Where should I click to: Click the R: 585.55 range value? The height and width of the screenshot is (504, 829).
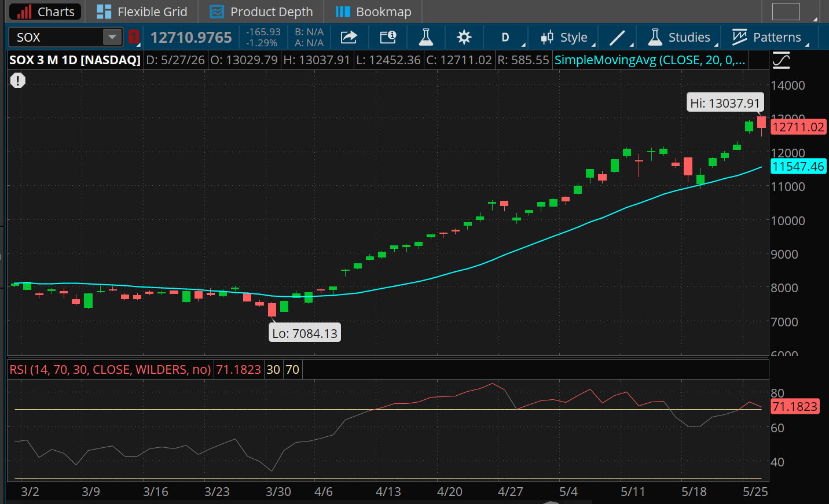point(523,60)
